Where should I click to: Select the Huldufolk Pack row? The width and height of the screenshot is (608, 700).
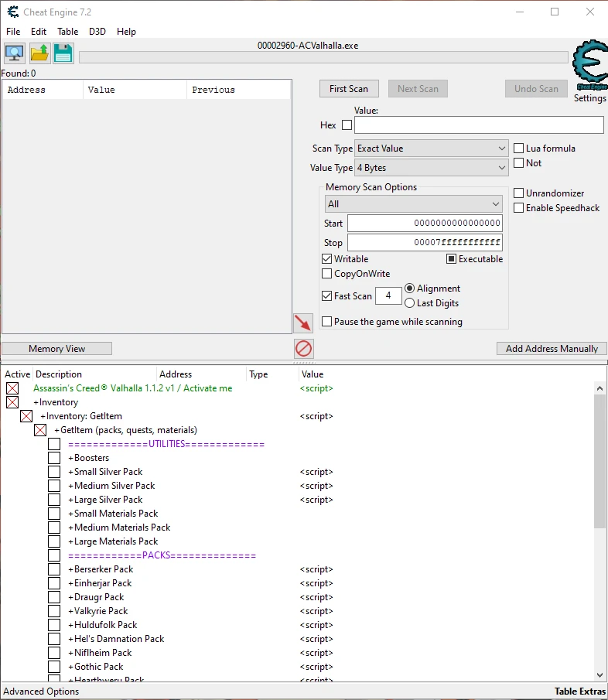(x=298, y=625)
